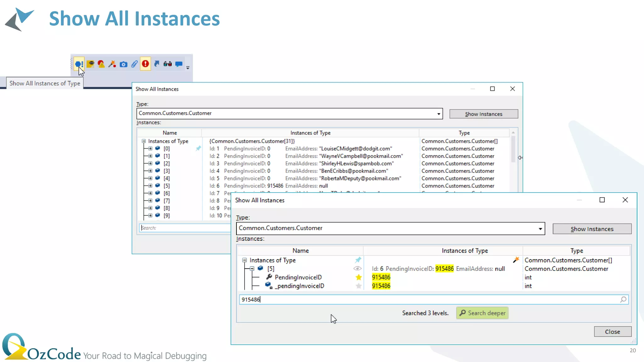Expand item [4] in back window tree
This screenshot has width=644, height=362.
150,178
